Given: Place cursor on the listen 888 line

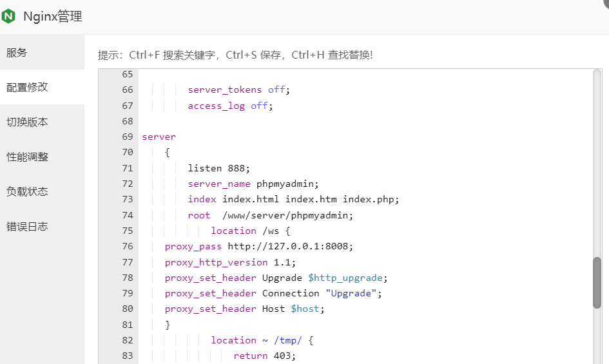Looking at the screenshot, I should pyautogui.click(x=218, y=168).
